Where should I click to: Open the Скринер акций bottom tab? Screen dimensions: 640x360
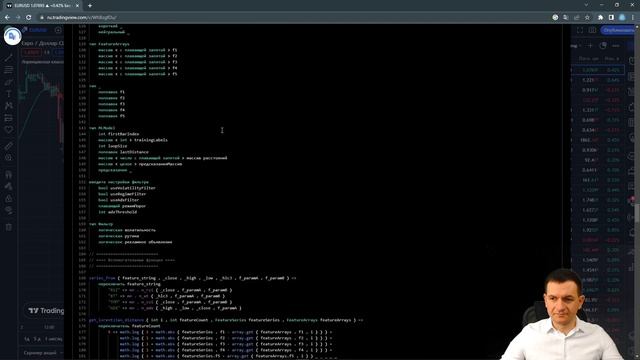40,353
